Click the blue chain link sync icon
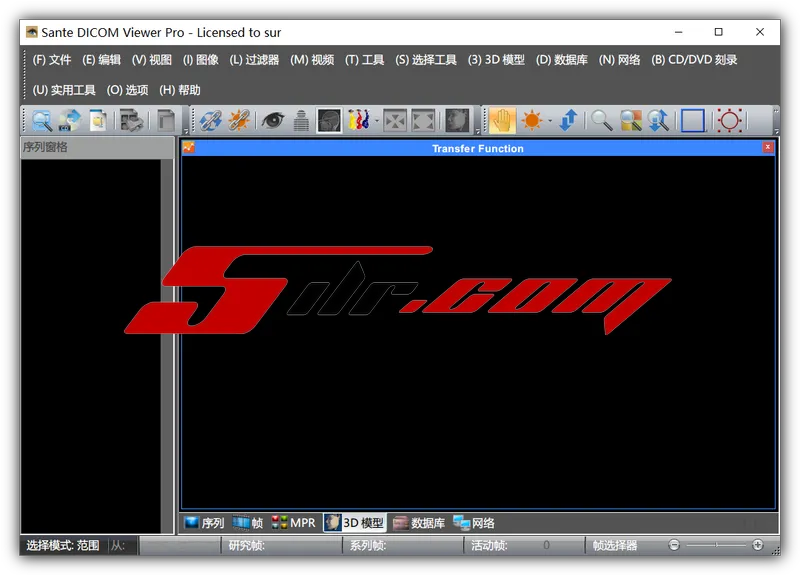 (x=210, y=120)
